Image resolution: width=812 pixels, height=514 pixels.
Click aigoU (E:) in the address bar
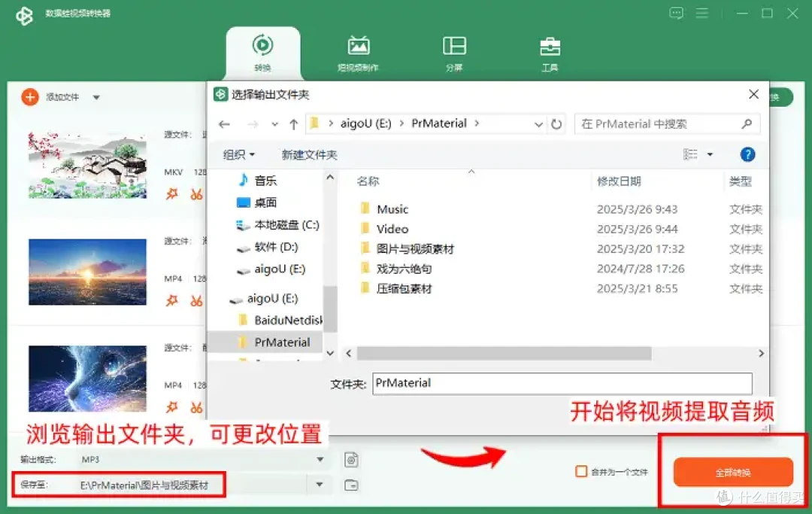[x=365, y=124]
